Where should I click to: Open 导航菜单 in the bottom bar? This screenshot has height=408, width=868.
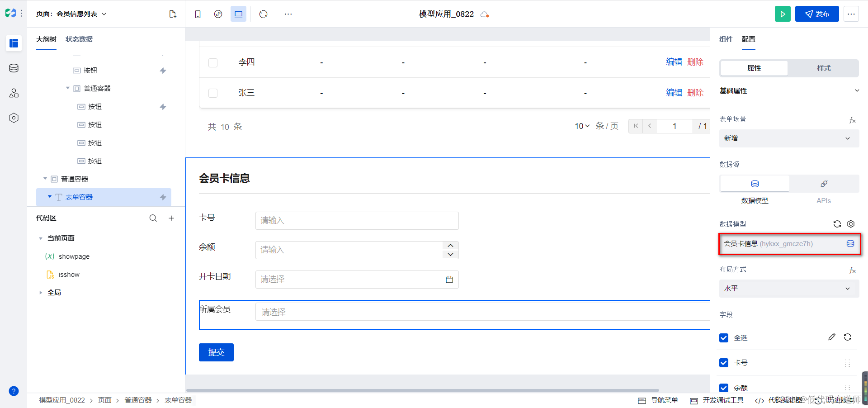coord(658,400)
